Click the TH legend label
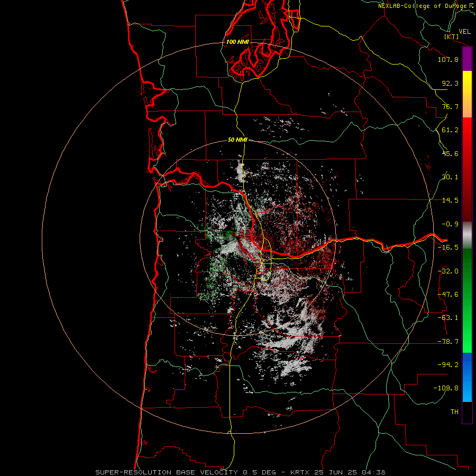The image size is (476, 476). (454, 412)
